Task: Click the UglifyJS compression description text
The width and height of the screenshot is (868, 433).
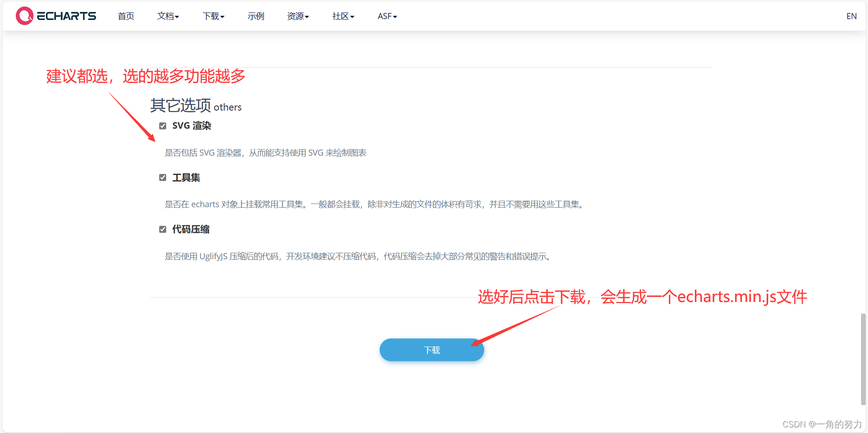Action: [x=358, y=256]
